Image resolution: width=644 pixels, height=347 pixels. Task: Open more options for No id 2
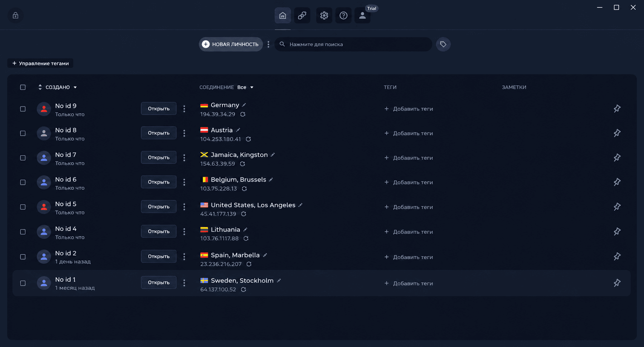[x=184, y=257]
